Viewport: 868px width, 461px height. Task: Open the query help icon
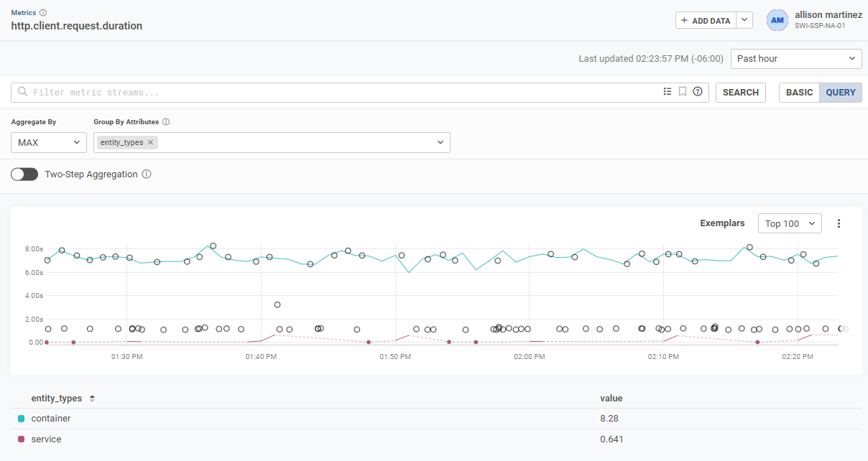696,92
